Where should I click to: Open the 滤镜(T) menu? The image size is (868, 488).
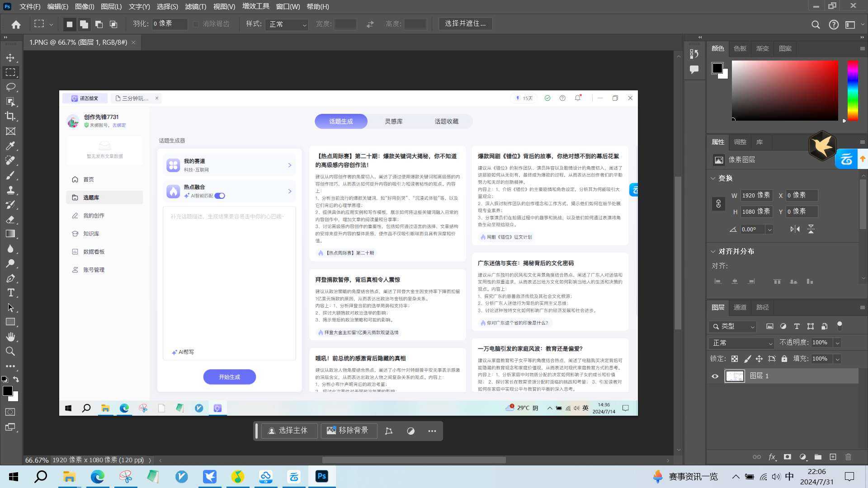point(195,6)
